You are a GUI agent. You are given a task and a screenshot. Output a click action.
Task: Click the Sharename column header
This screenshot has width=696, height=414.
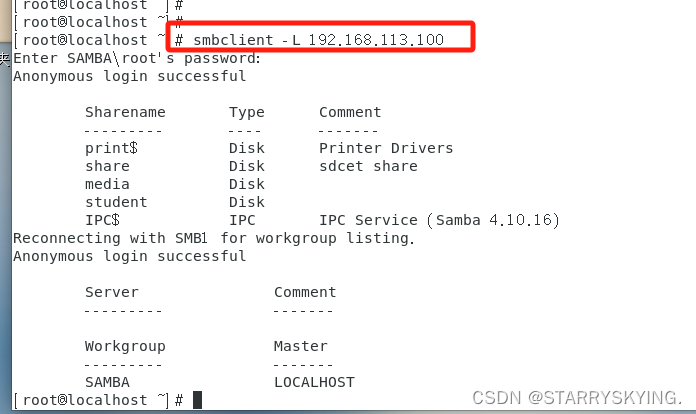[125, 112]
